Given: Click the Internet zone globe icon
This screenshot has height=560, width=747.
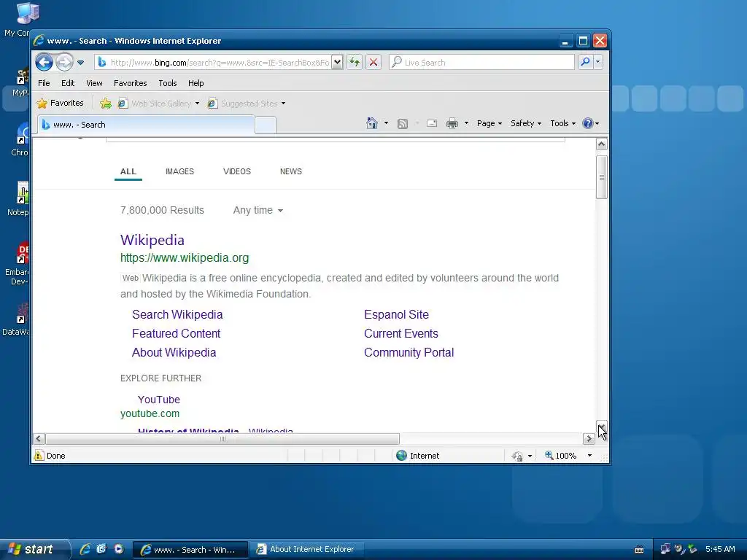Looking at the screenshot, I should 402,455.
